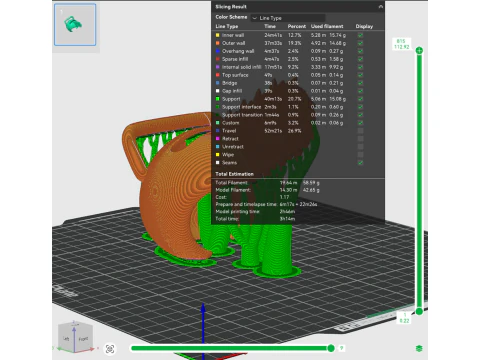Click the Support interface swatch
480x360 pixels.
218,107
